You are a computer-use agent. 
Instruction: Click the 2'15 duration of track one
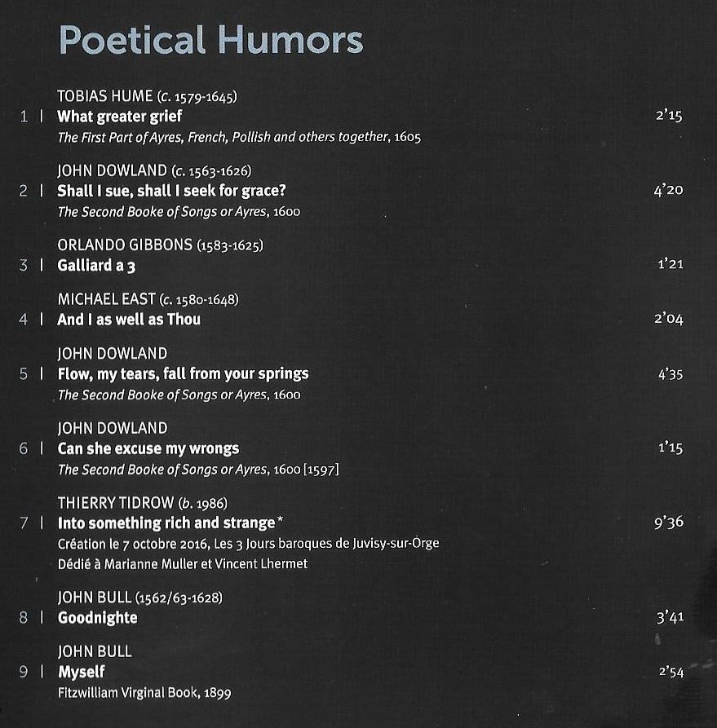coord(669,115)
